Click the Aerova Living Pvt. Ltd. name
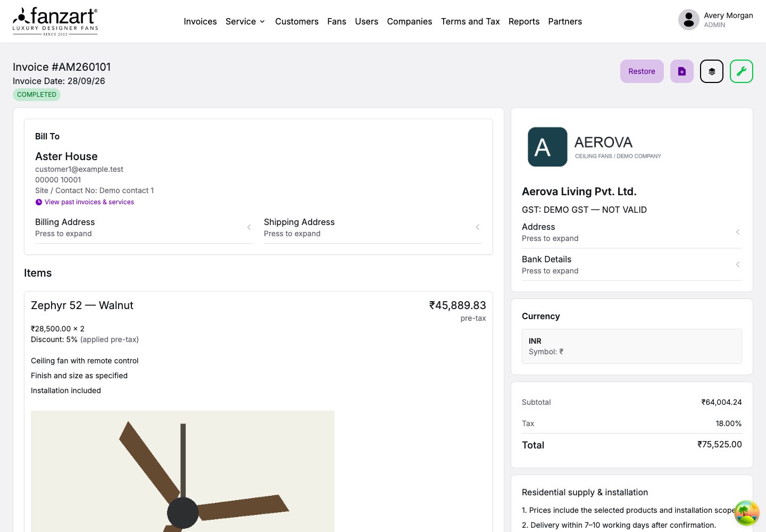766x532 pixels. click(579, 192)
